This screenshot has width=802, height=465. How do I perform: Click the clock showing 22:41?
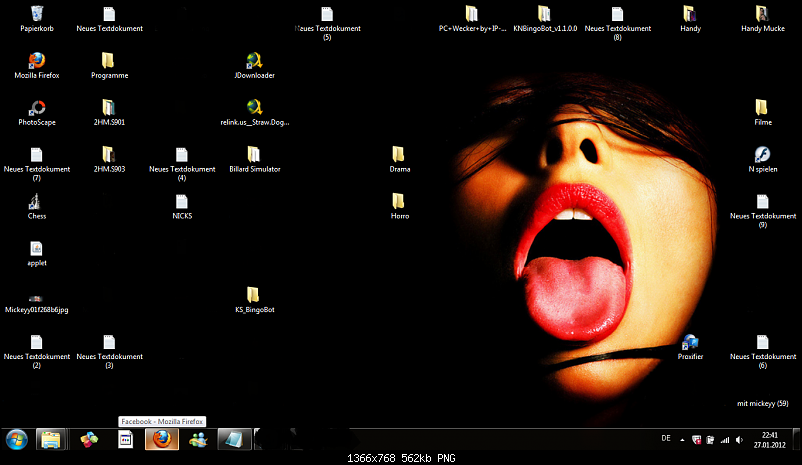coord(770,440)
